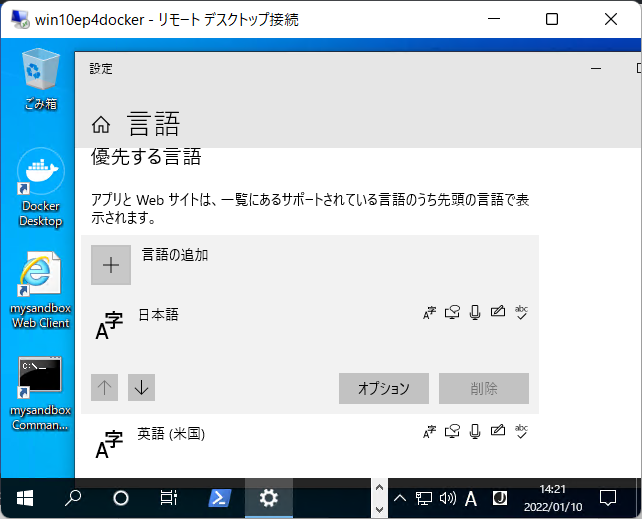Open the notification action center icon
Image resolution: width=642 pixels, height=519 pixels.
[608, 498]
